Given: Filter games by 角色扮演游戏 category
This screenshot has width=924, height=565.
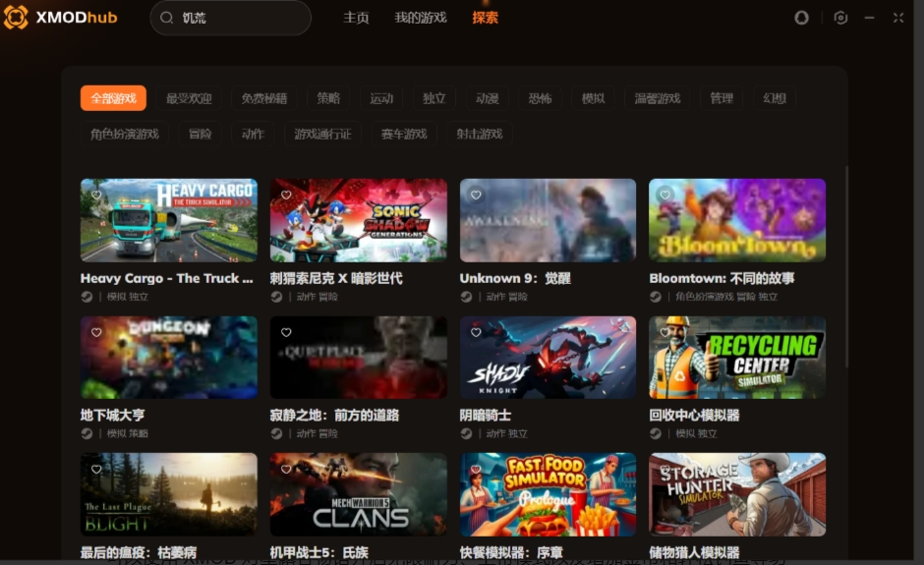Looking at the screenshot, I should pyautogui.click(x=125, y=134).
